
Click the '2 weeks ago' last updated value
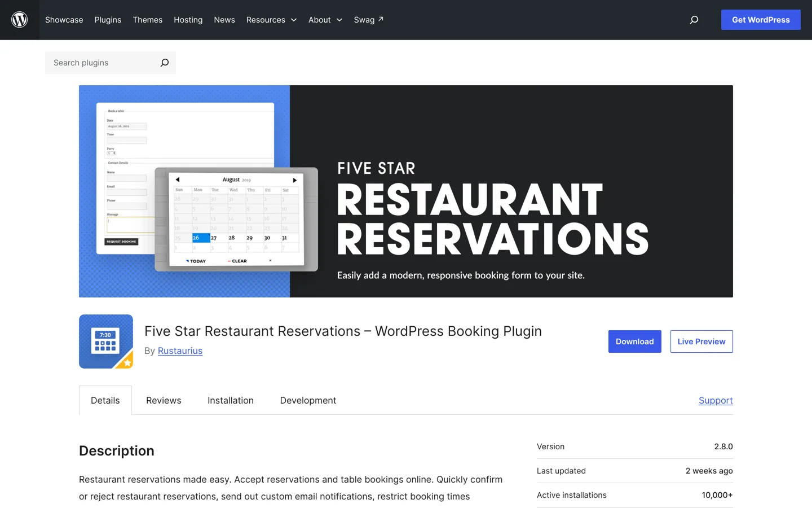pyautogui.click(x=709, y=471)
